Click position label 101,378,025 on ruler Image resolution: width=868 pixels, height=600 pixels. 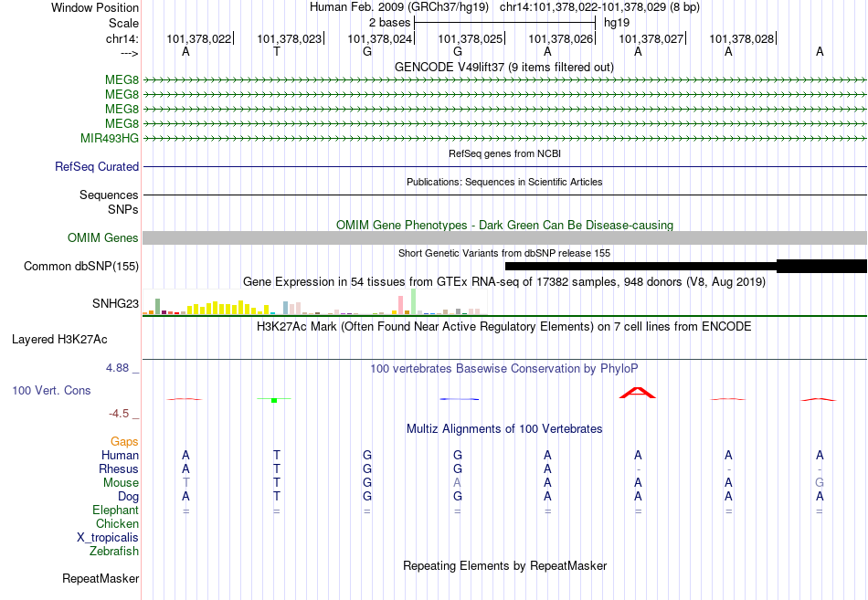pos(470,38)
